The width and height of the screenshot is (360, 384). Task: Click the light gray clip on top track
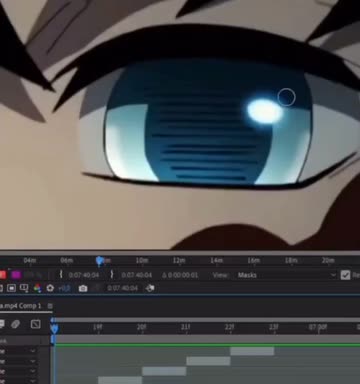click(x=252, y=351)
